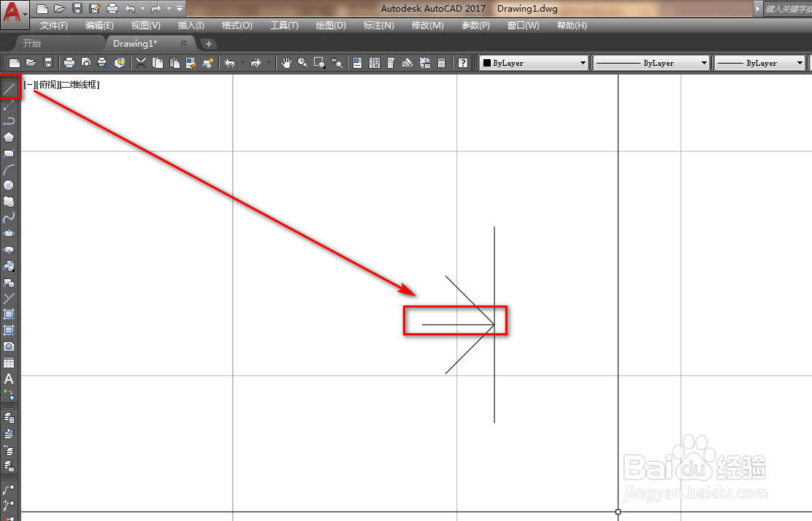The width and height of the screenshot is (812, 521).
Task: Click the [俯视] viewport view label
Action: coord(47,85)
